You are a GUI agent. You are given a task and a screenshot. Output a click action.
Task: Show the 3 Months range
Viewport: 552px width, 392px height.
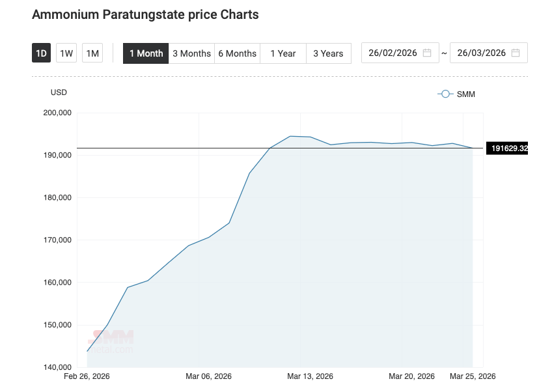(191, 53)
